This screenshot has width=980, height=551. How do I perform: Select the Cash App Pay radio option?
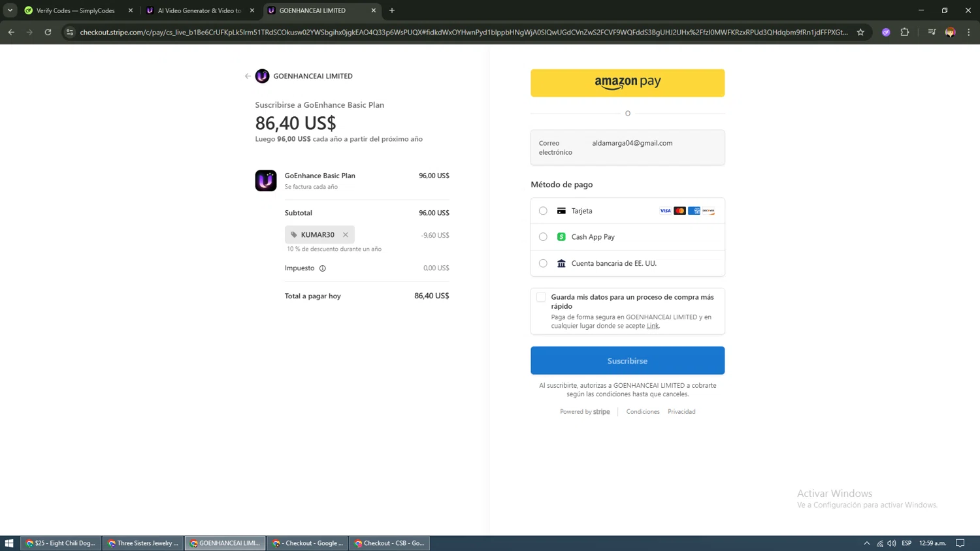543,237
